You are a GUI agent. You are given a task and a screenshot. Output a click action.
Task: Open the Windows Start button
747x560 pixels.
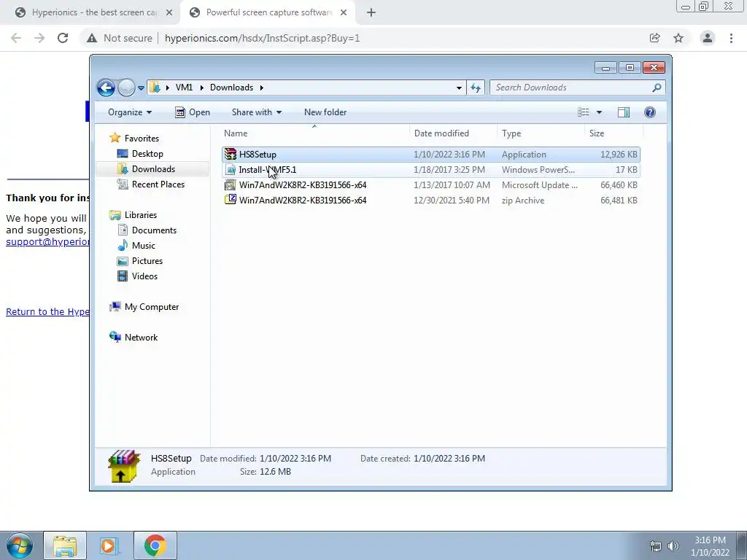click(19, 545)
